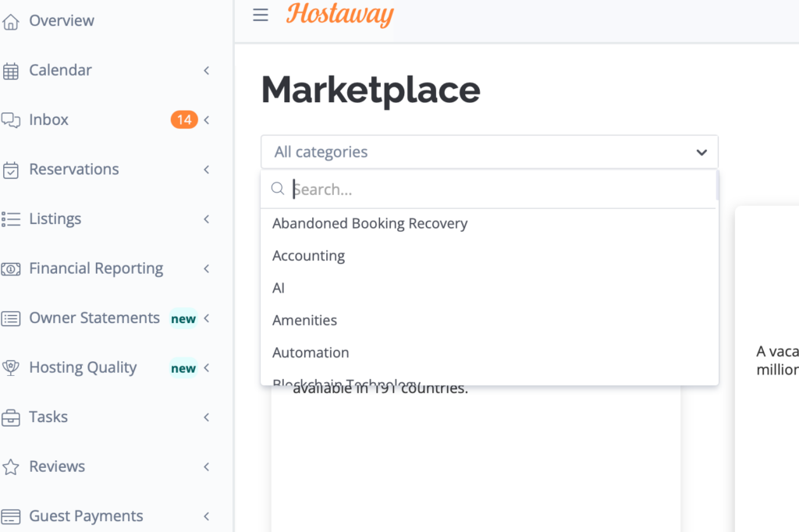The height and width of the screenshot is (532, 799).
Task: Click the Guest Payments card icon
Action: tap(10, 516)
